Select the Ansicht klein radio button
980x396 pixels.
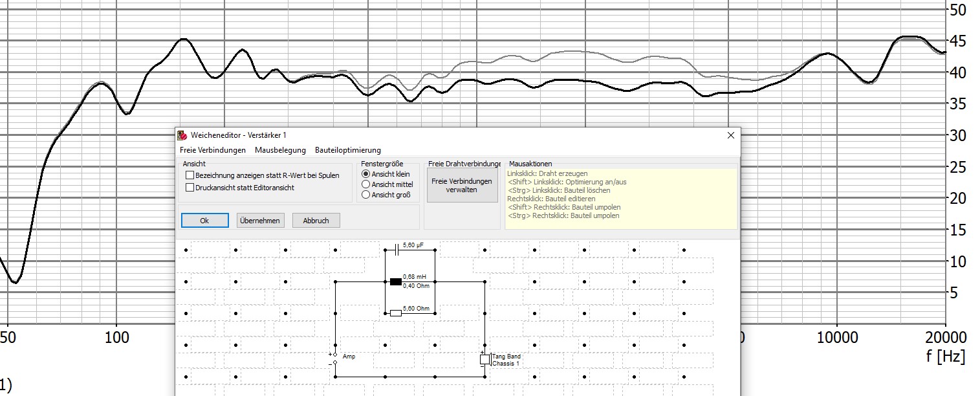pyautogui.click(x=366, y=174)
